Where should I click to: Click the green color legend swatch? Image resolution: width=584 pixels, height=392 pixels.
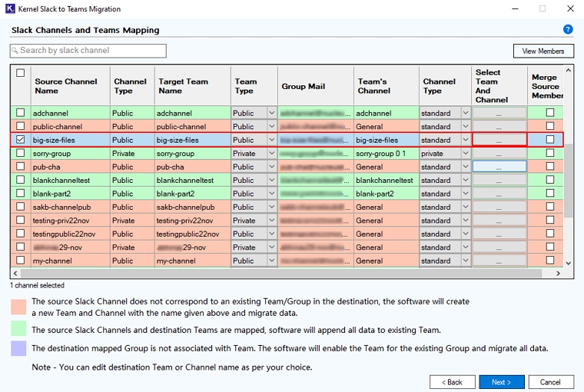(18, 328)
